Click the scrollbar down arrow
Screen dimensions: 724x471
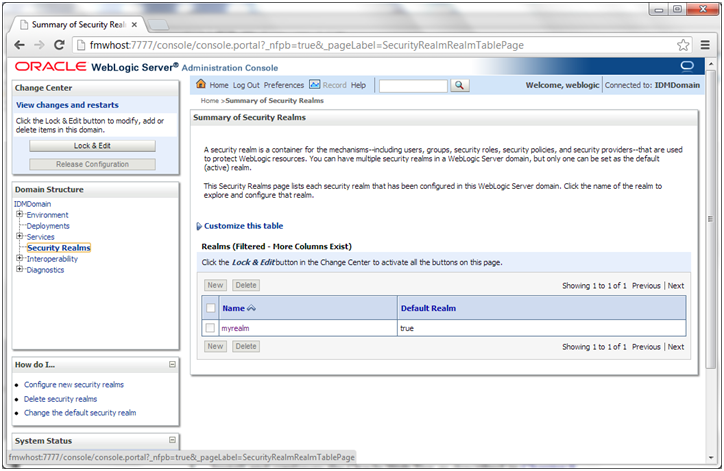[711, 458]
